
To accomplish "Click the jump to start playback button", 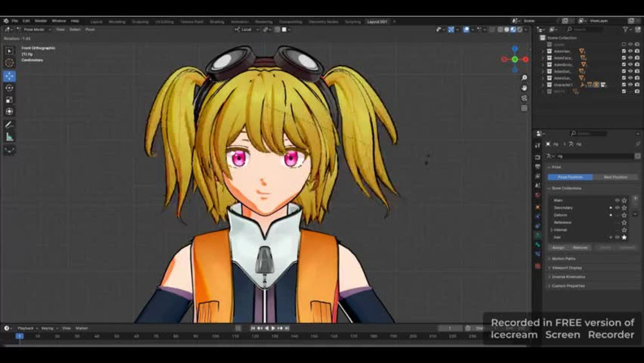I will 253,328.
